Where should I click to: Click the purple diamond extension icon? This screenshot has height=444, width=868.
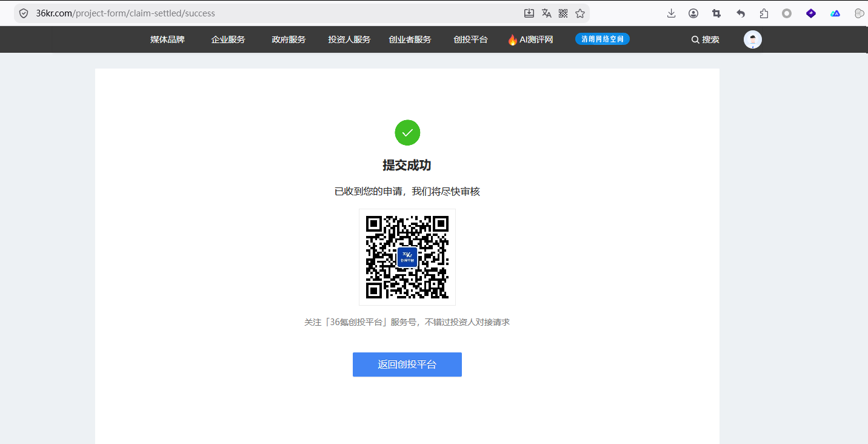click(x=811, y=13)
